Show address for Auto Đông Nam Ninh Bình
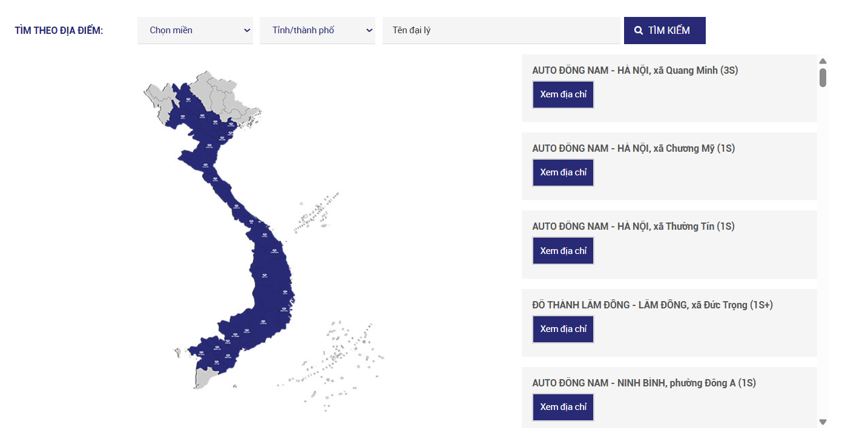The height and width of the screenshot is (439, 868). [x=563, y=407]
